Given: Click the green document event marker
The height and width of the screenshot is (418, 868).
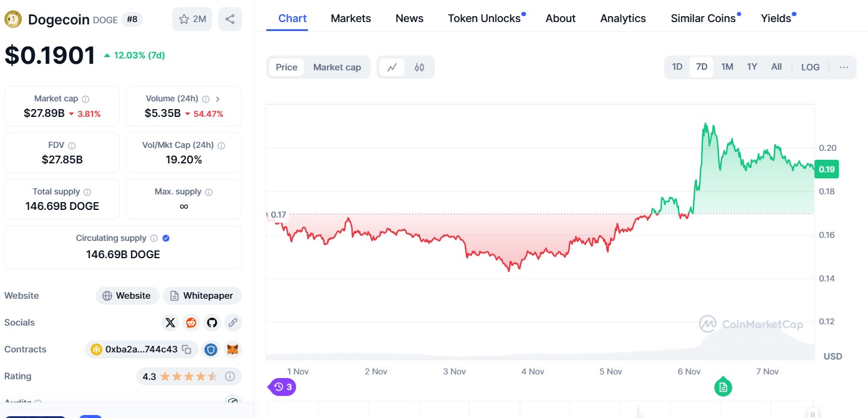Looking at the screenshot, I should click(723, 387).
